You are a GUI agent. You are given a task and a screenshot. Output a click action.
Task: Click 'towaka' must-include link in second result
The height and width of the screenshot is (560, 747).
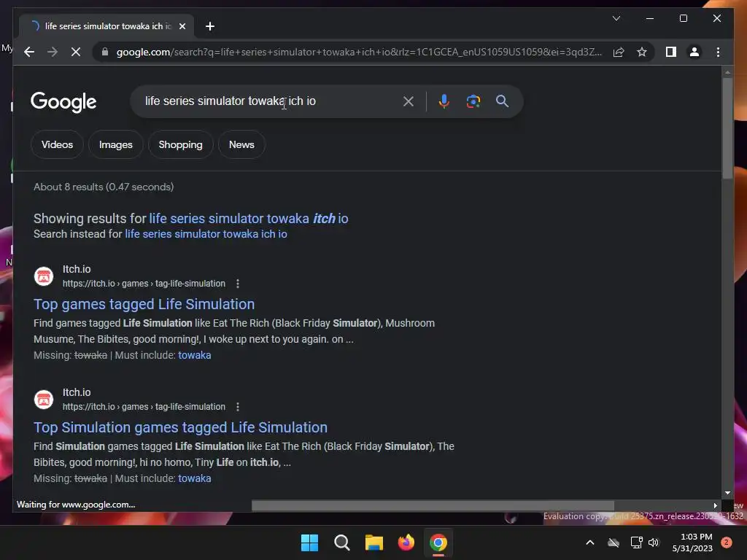[x=194, y=478]
